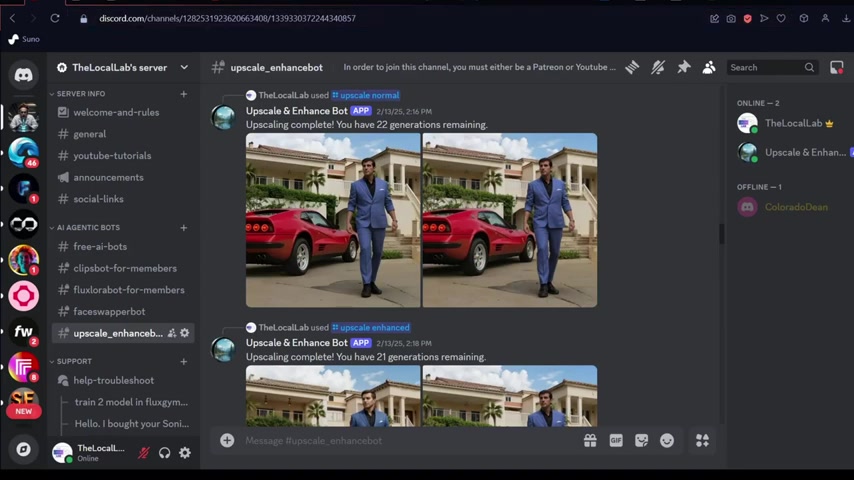854x480 pixels.
Task: Open the server with fw logo
Action: [x=23, y=331]
